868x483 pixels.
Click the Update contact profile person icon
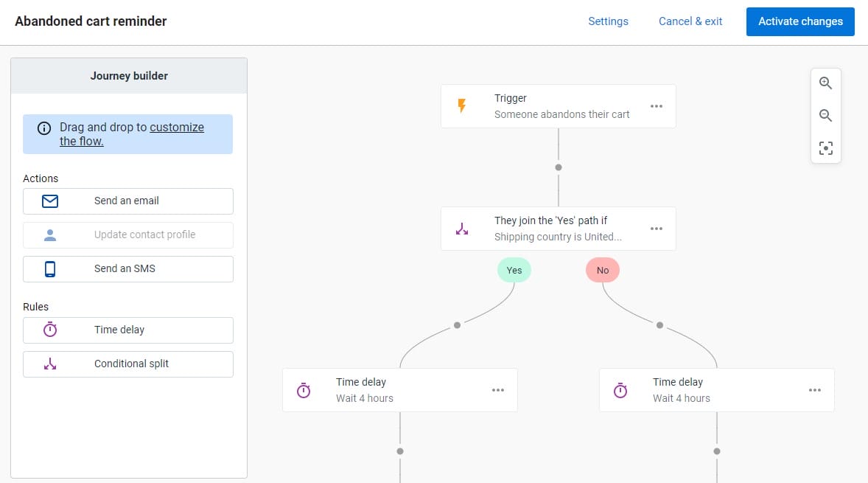pyautogui.click(x=49, y=234)
